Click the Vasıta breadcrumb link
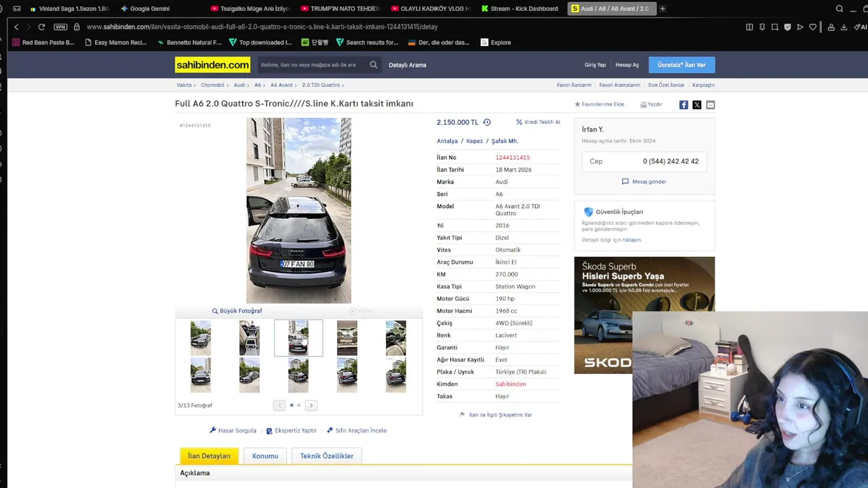 tap(184, 85)
